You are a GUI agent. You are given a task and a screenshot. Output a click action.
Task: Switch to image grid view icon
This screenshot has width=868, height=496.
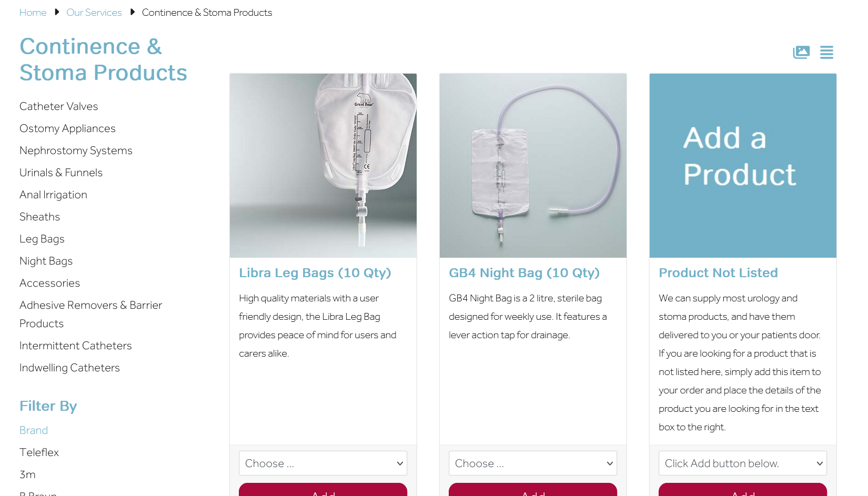coord(801,52)
